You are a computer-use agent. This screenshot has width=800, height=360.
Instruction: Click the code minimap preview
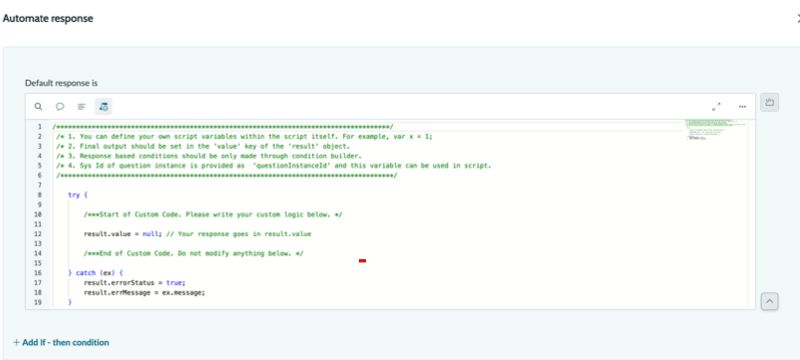pyautogui.click(x=714, y=130)
